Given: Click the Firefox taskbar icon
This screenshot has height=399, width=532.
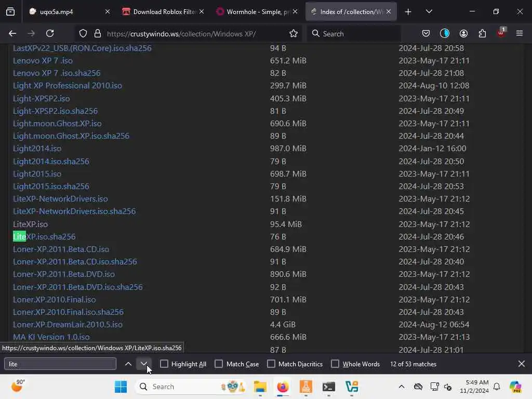Looking at the screenshot, I should (x=283, y=387).
